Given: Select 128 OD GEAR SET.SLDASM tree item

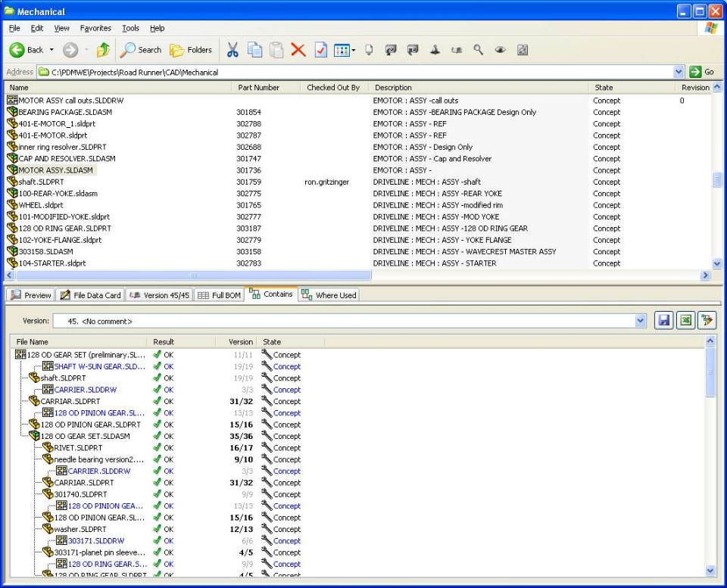Looking at the screenshot, I should pos(85,436).
